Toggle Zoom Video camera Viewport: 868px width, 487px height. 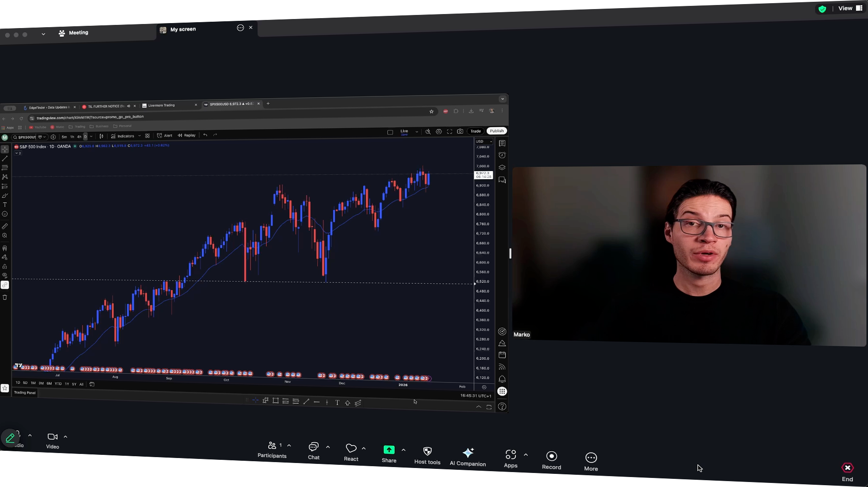coord(53,441)
